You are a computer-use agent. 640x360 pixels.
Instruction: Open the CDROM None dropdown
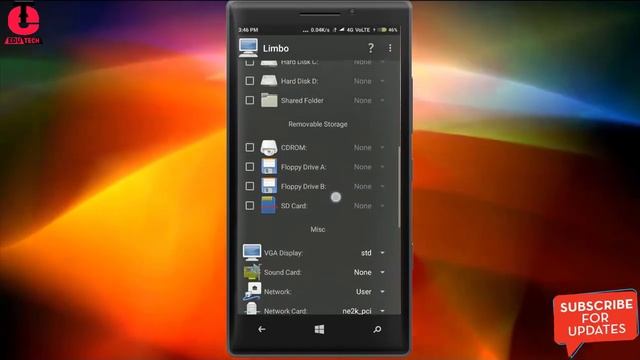(x=369, y=147)
